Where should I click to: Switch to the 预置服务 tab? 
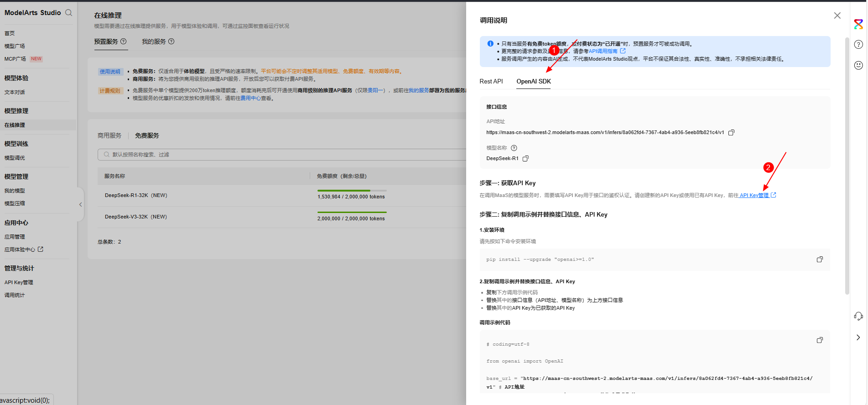pos(106,42)
